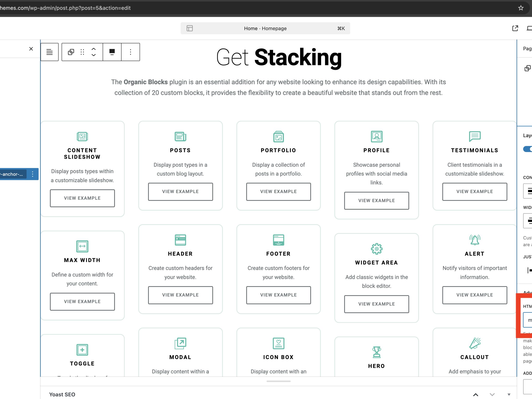Click the Header block icon

point(180,240)
